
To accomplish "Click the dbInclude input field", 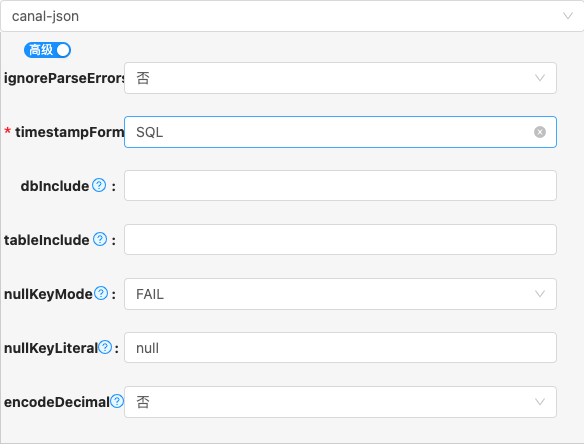I will 340,185.
